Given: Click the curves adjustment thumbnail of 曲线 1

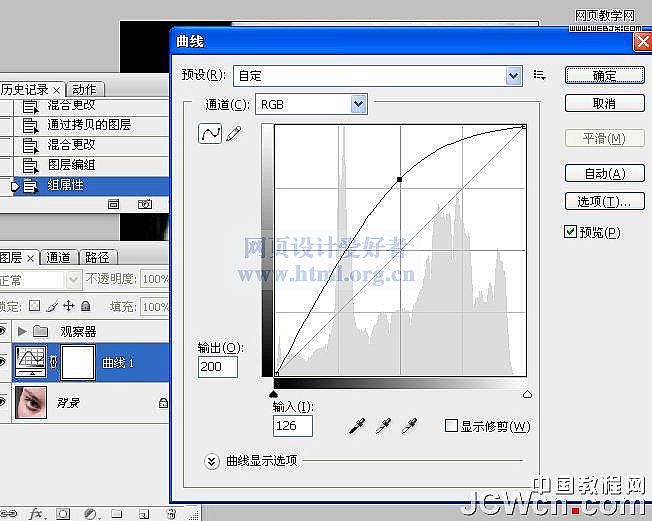Looking at the screenshot, I should click(30, 361).
